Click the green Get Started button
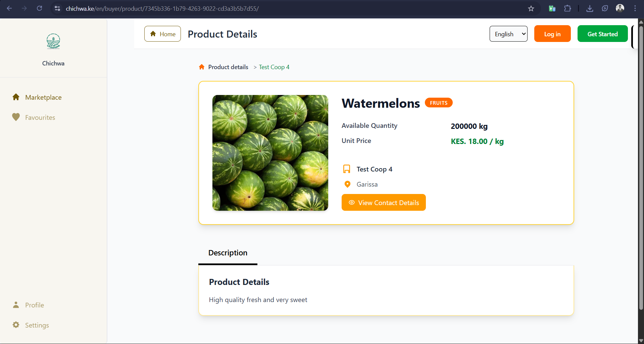This screenshot has height=344, width=644. [602, 34]
